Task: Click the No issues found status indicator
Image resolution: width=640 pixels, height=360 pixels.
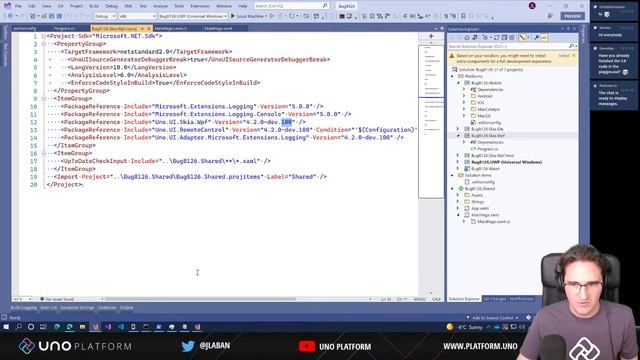Action: click(x=56, y=299)
